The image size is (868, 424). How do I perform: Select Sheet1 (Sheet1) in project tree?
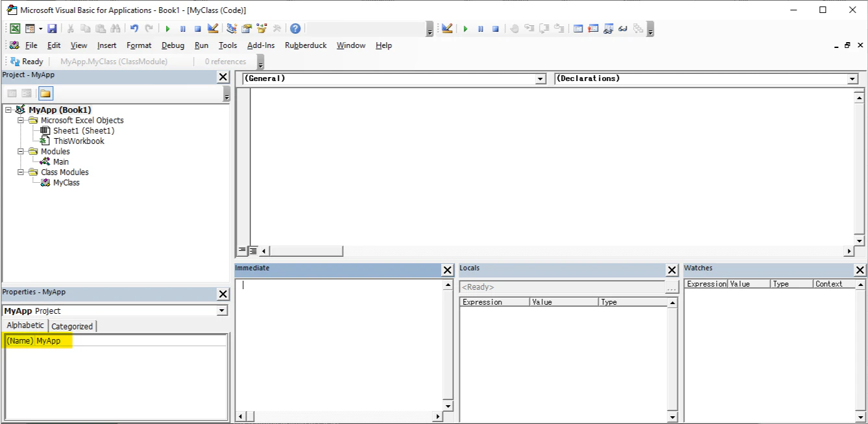point(84,131)
